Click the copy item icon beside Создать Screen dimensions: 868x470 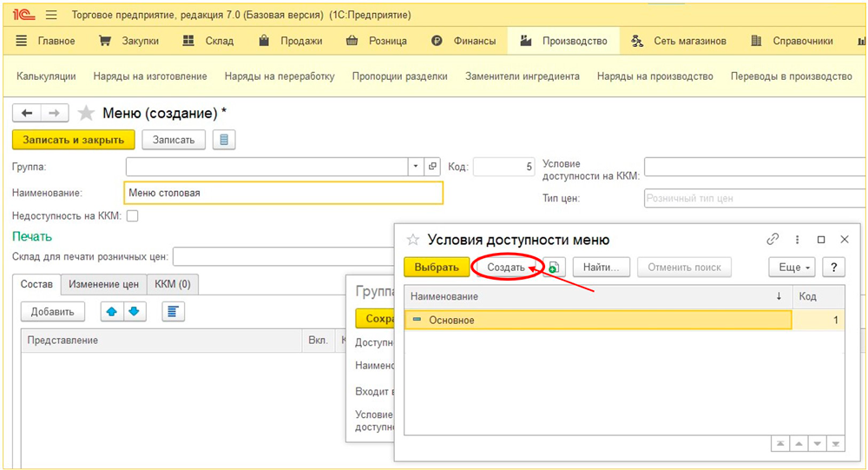click(x=555, y=268)
